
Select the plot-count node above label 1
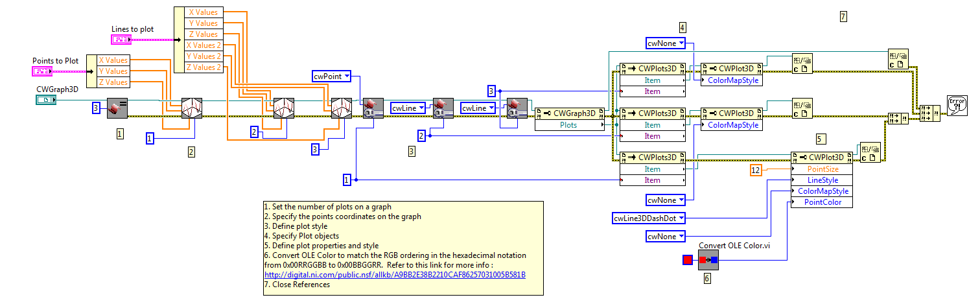(117, 108)
